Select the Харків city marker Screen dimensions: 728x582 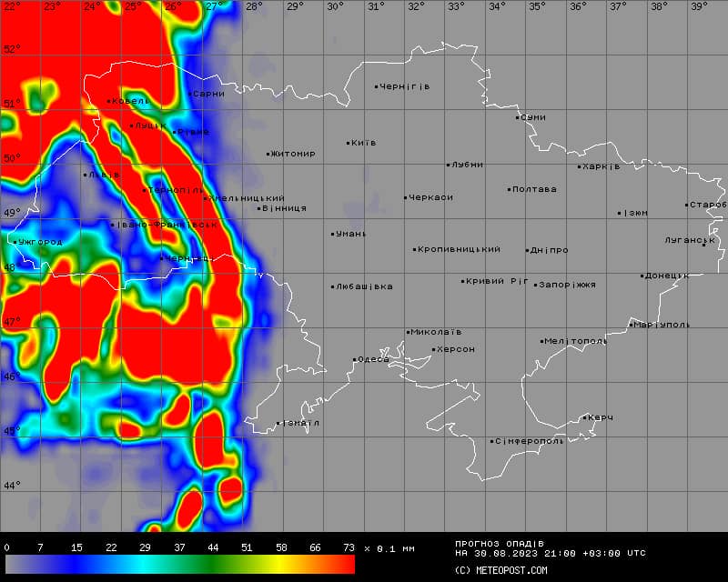(x=580, y=166)
